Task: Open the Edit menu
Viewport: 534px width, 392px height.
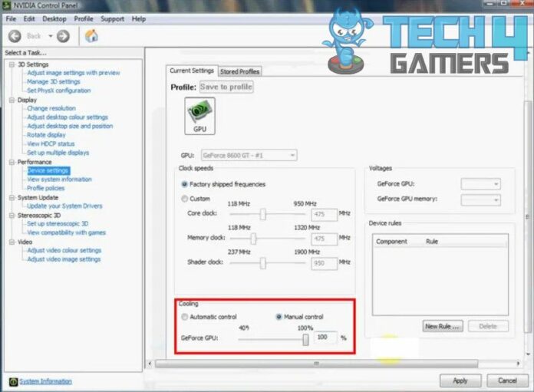Action: pos(29,18)
